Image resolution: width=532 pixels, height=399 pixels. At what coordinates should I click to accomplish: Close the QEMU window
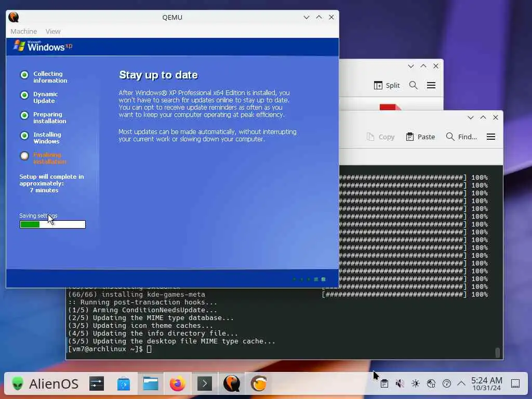331,17
